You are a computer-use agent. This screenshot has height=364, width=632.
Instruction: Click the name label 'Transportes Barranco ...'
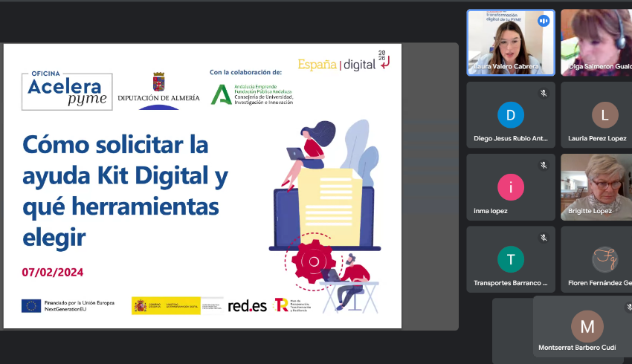[x=511, y=283]
